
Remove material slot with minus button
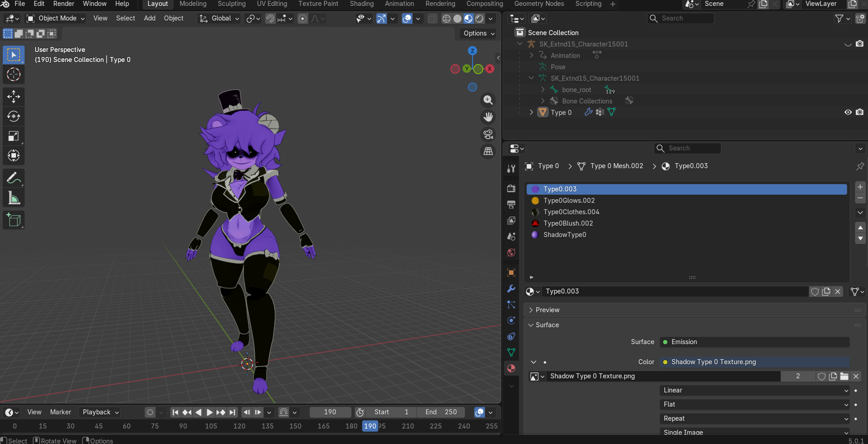pyautogui.click(x=860, y=198)
